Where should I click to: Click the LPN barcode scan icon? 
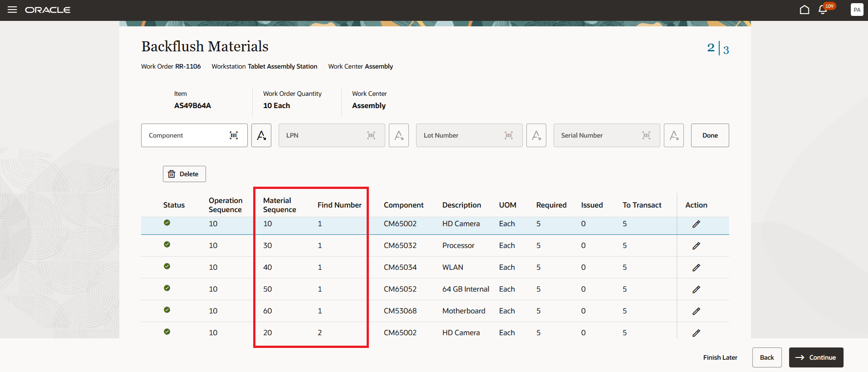371,135
